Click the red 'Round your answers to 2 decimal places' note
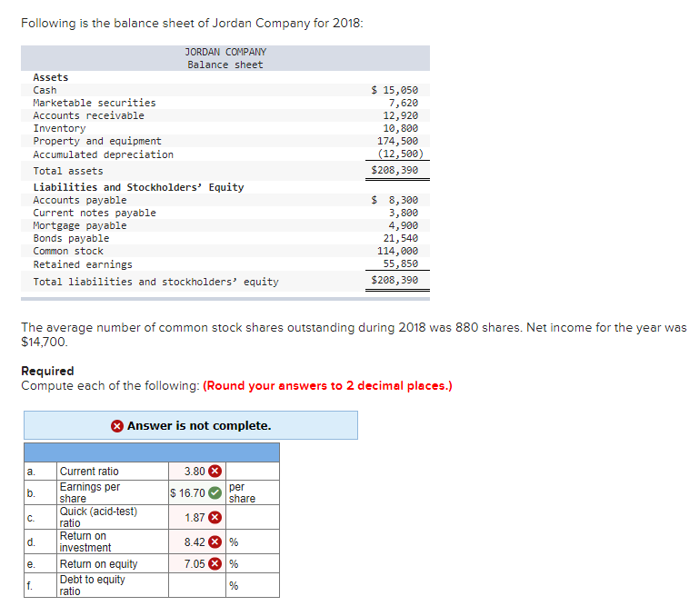 click(x=327, y=385)
